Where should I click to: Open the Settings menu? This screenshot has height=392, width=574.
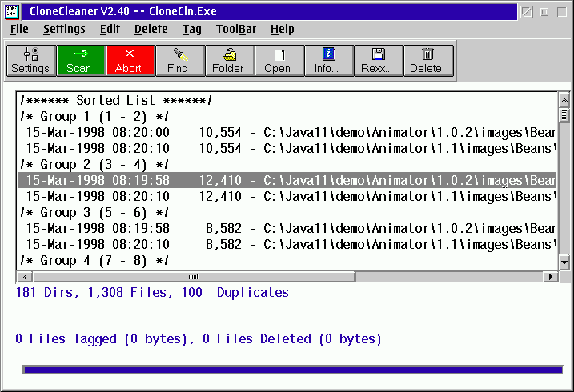(64, 29)
